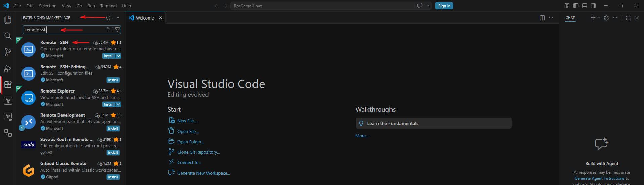Open Extensions view more actions menu
Image resolution: width=644 pixels, height=185 pixels.
[x=117, y=18]
